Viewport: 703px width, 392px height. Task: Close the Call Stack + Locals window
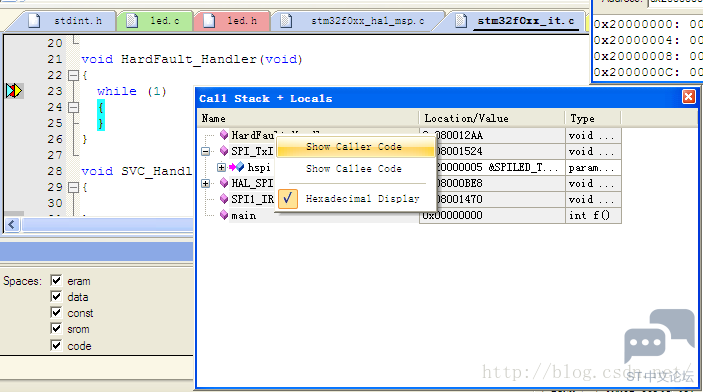(689, 97)
